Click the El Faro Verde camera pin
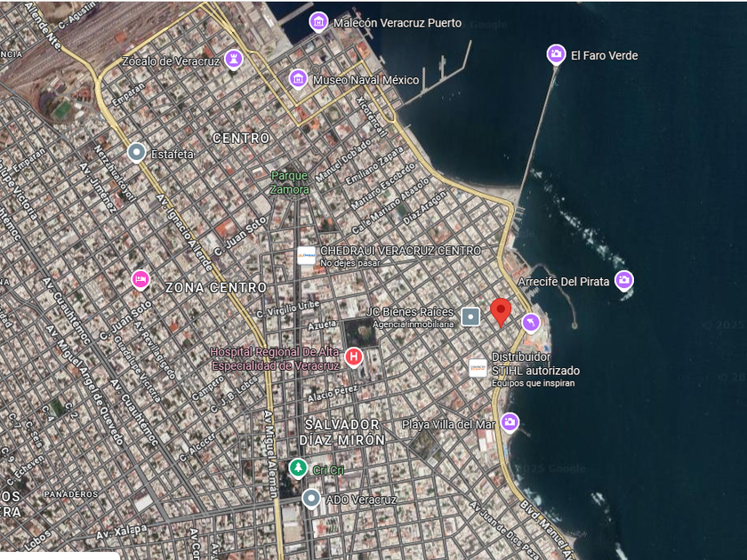Screen dimensions: 747x560 pos(556,54)
